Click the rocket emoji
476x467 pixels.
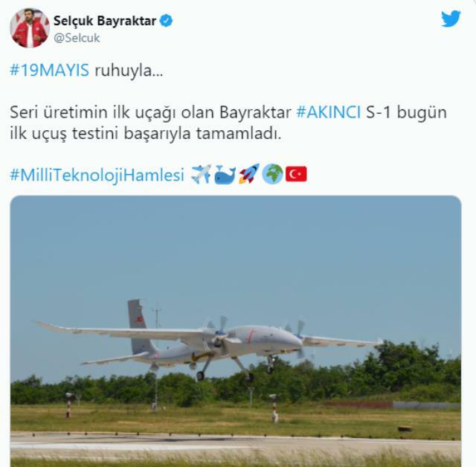coord(249,174)
